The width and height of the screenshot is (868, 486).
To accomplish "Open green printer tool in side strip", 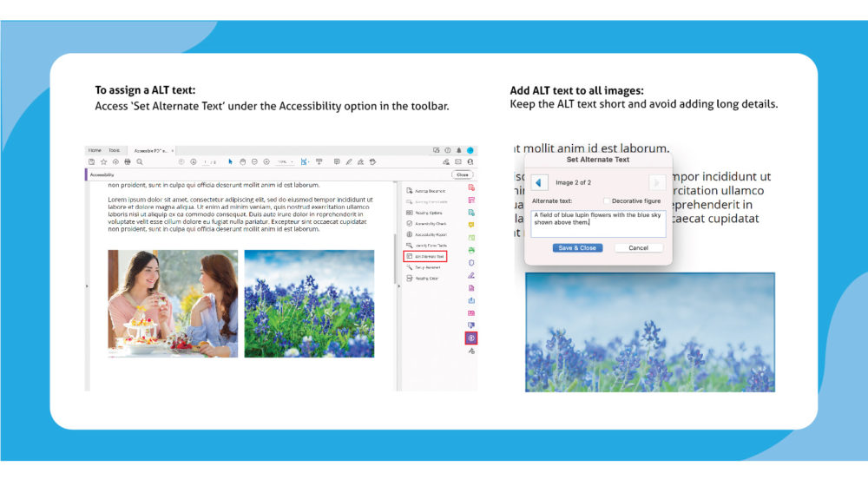I will (471, 250).
